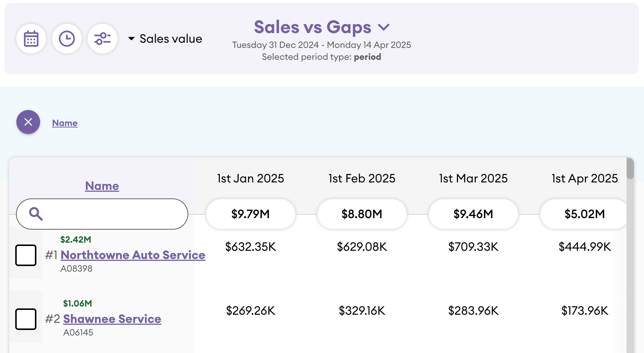Click the 1st Jan 2025 total $9.79M
This screenshot has height=353, width=644.
[x=250, y=214]
